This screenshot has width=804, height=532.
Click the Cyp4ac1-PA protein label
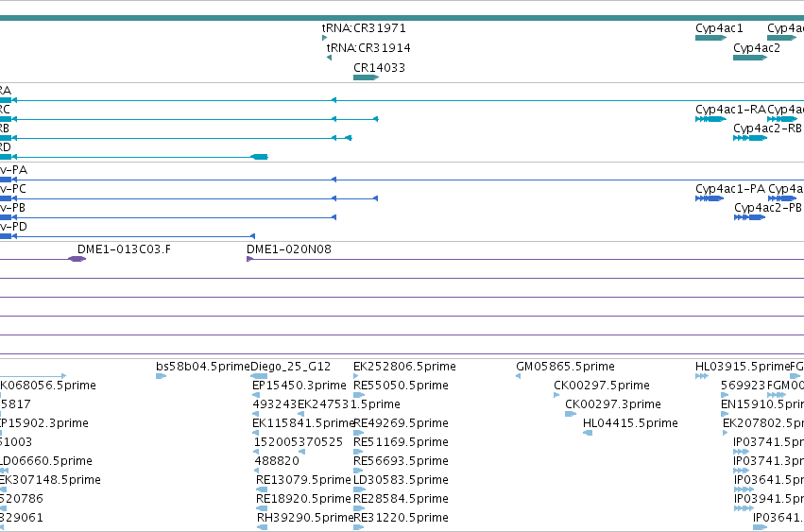[x=730, y=189]
